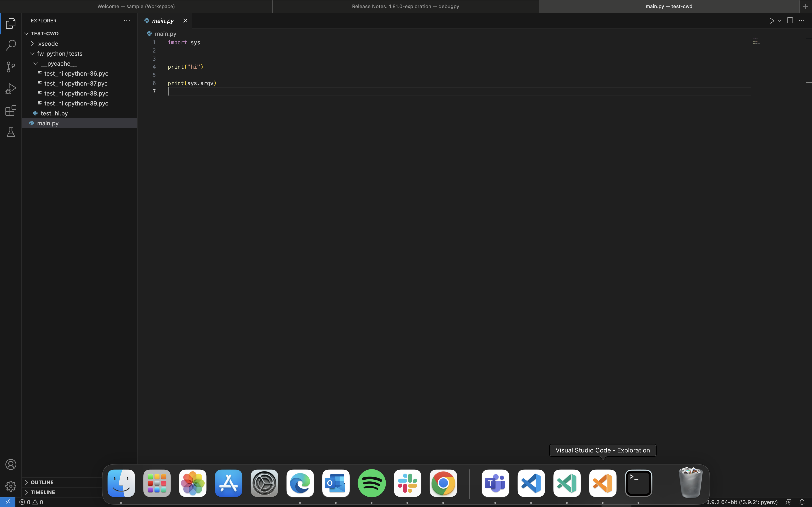Change the Python interpreter 3.9.2 in status bar
Viewport: 812px width, 507px height.
742,502
